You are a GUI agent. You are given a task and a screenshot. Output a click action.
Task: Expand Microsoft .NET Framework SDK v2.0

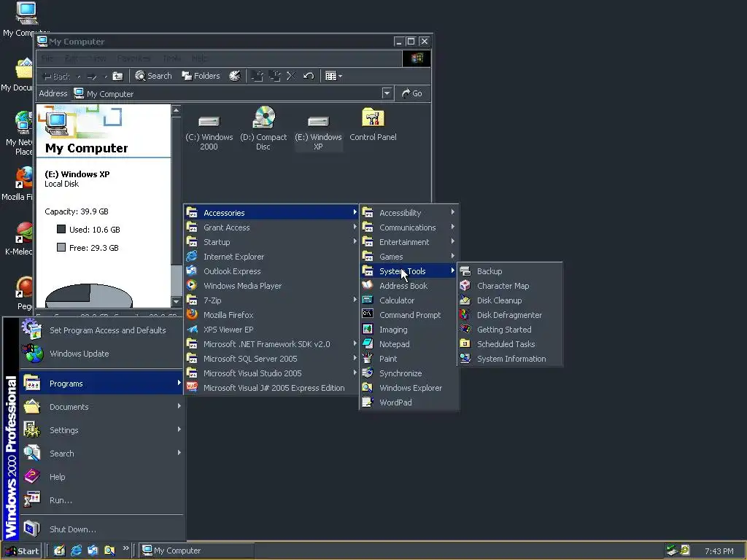point(271,344)
